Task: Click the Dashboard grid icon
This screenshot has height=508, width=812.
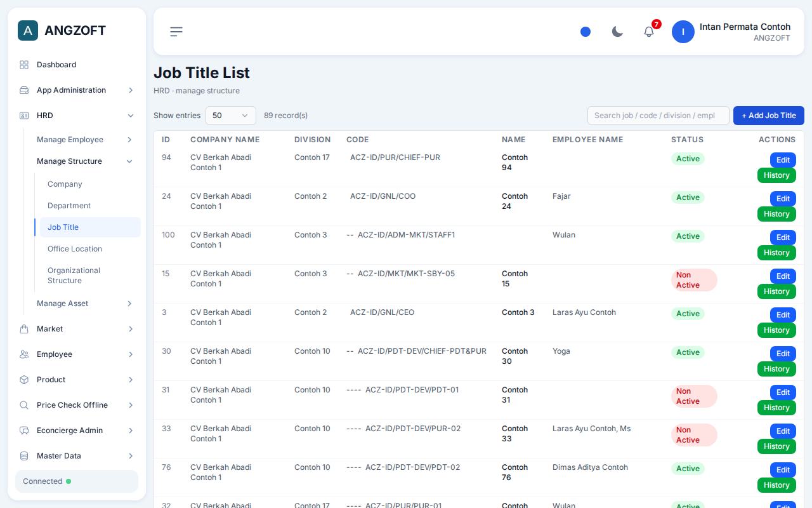Action: point(24,65)
